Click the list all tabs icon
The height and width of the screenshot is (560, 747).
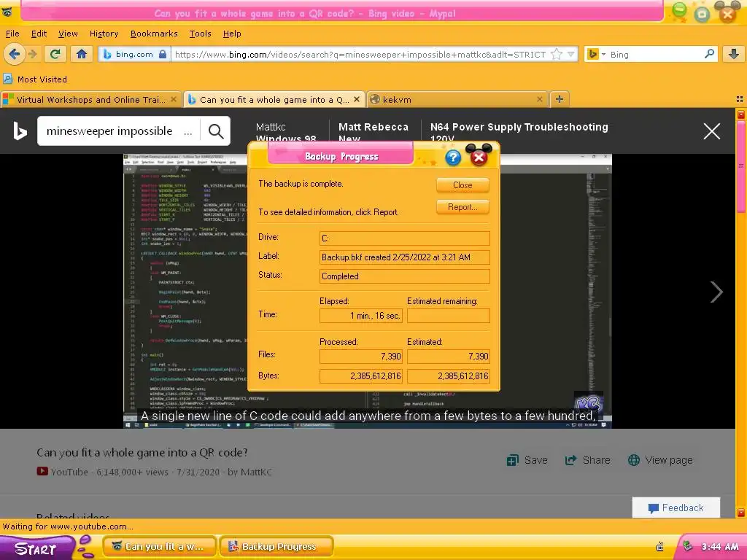pos(740,99)
